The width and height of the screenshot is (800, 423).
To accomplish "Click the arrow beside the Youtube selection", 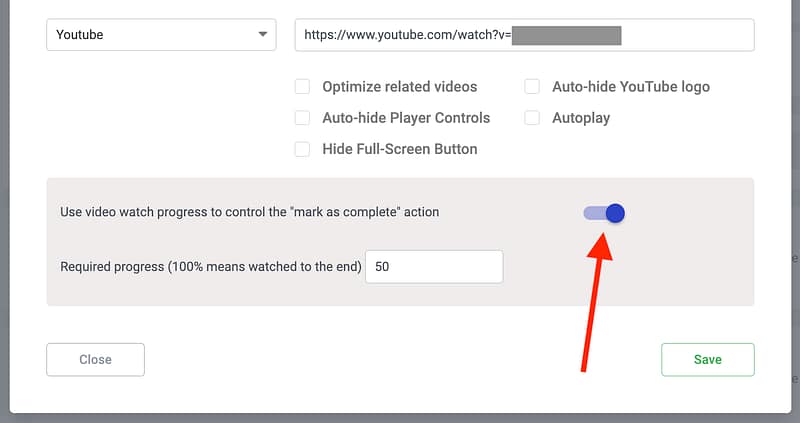I will [263, 35].
